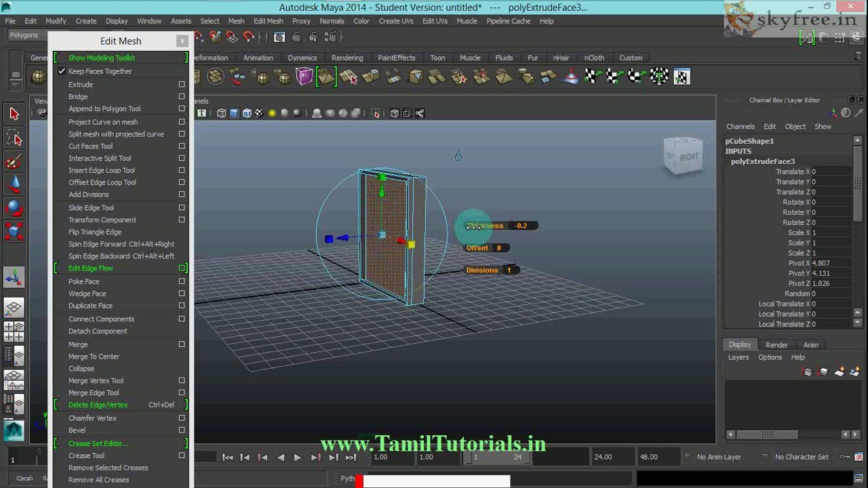Open Extrude options box
This screenshot has height=488, width=868.
pyautogui.click(x=182, y=85)
